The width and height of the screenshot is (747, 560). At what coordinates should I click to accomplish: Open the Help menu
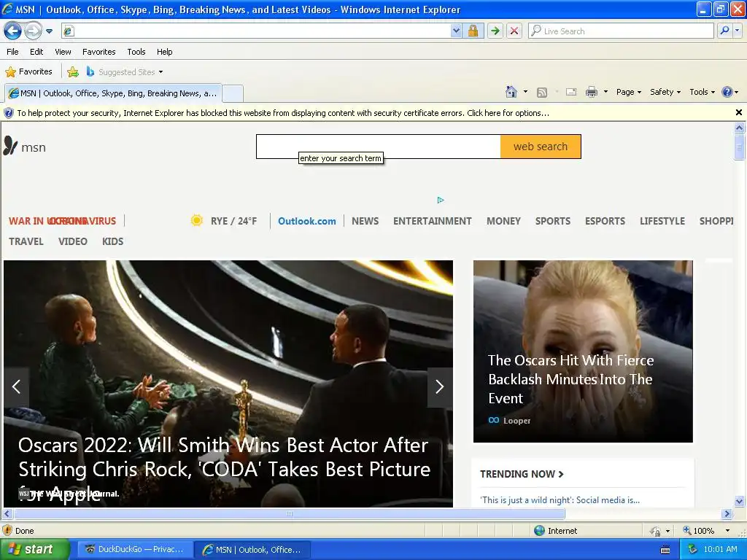(x=164, y=52)
